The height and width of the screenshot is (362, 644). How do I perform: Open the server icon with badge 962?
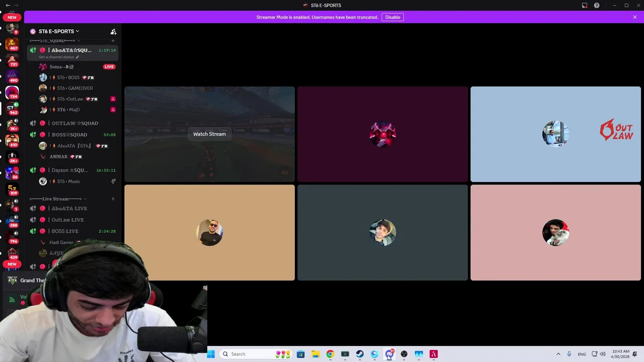pos(12,108)
